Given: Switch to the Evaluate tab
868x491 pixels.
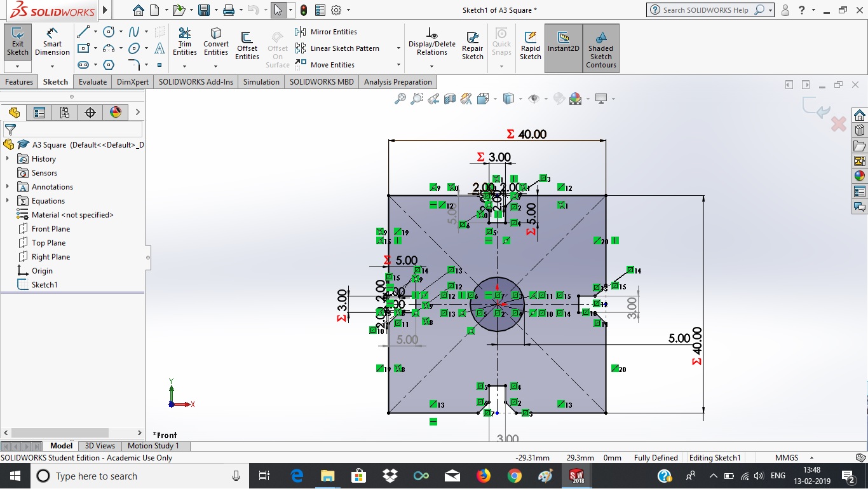Looking at the screenshot, I should pos(93,82).
